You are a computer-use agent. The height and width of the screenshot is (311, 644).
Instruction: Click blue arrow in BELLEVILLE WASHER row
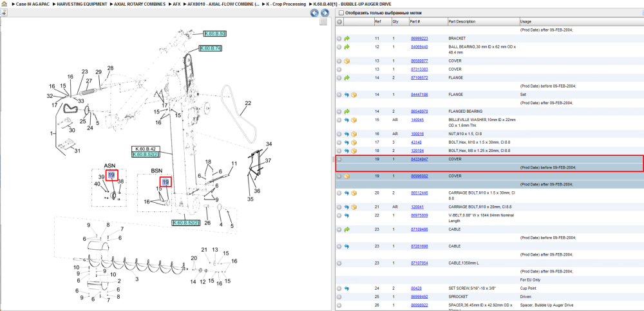click(x=346, y=120)
